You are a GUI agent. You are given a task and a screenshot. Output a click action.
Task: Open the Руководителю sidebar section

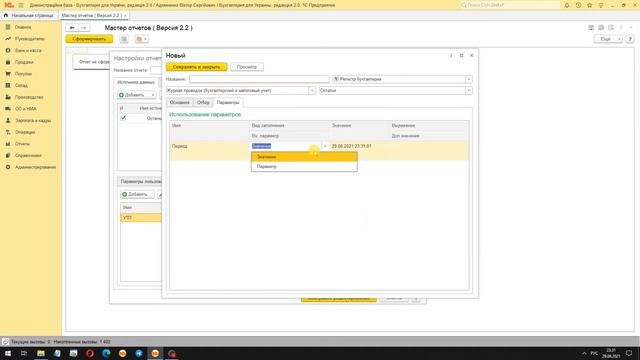coord(29,39)
